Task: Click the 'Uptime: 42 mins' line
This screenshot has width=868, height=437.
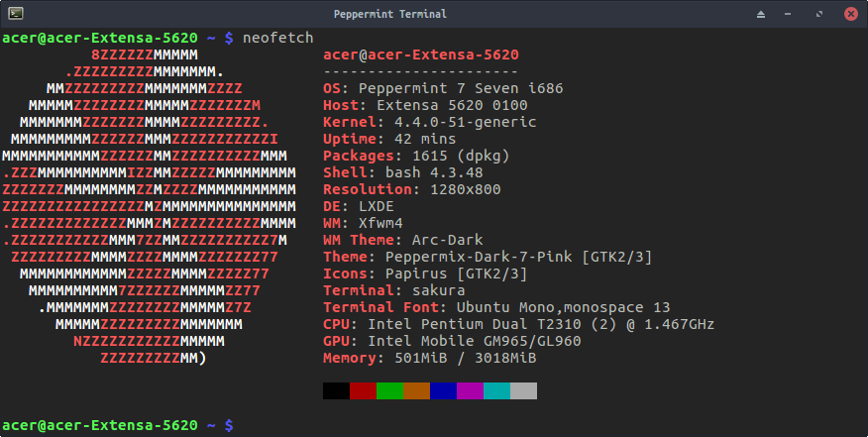Action: (389, 139)
